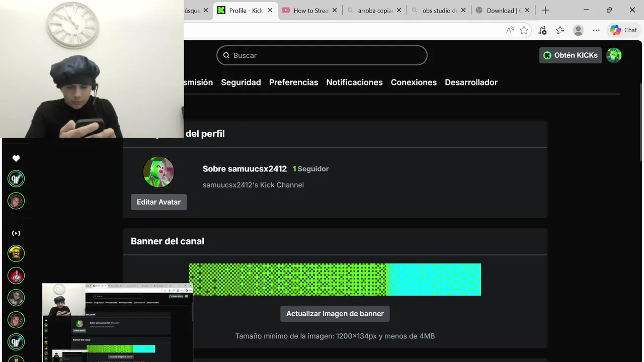
Task: Click Actualizar imagen de banner button
Action: pyautogui.click(x=335, y=314)
